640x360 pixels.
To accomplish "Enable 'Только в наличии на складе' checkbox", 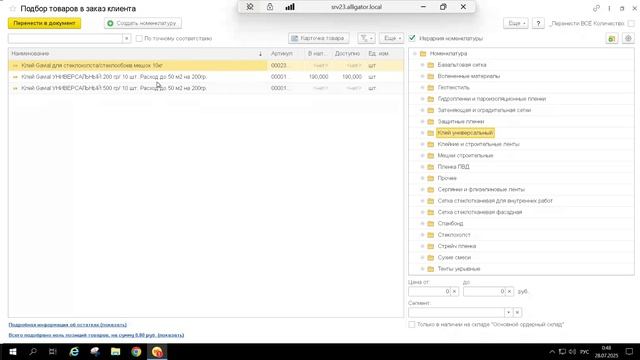I will (412, 324).
